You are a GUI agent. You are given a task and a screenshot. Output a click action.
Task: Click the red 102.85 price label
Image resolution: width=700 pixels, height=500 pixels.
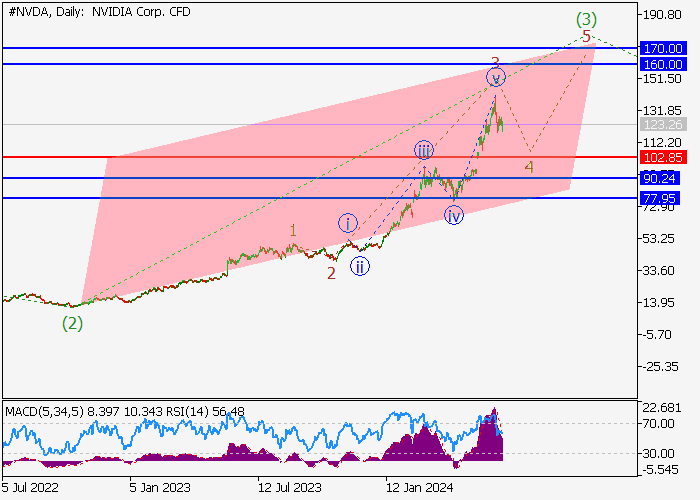pos(663,157)
